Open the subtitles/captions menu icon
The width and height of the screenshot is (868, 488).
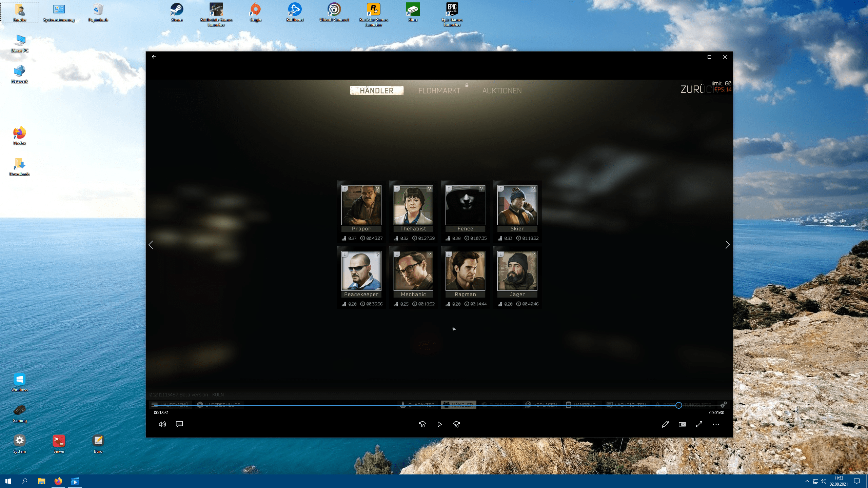point(179,424)
